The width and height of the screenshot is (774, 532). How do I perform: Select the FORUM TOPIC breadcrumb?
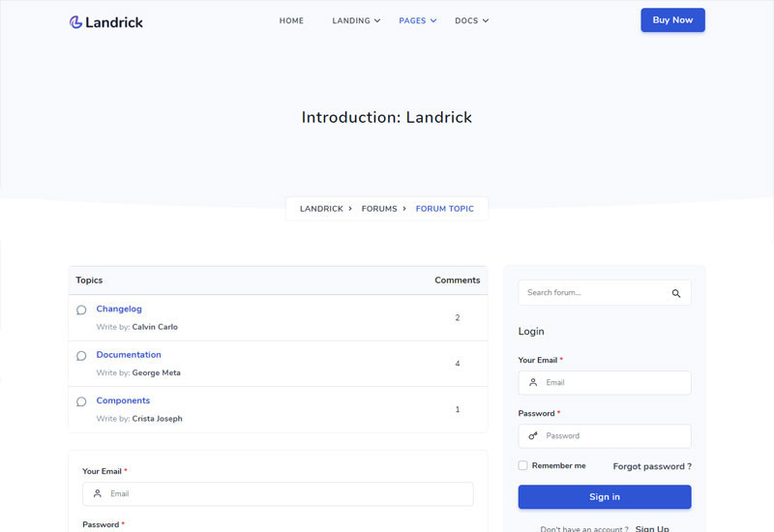pyautogui.click(x=445, y=209)
